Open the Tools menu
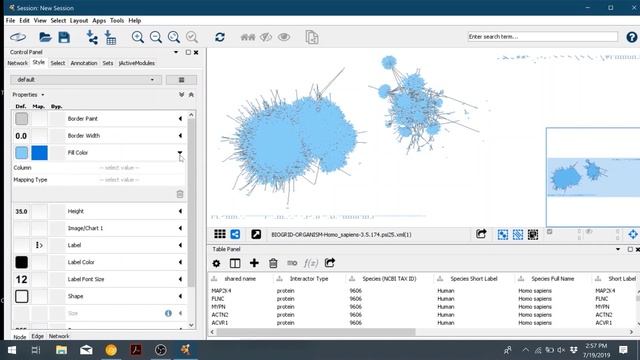 tap(117, 20)
